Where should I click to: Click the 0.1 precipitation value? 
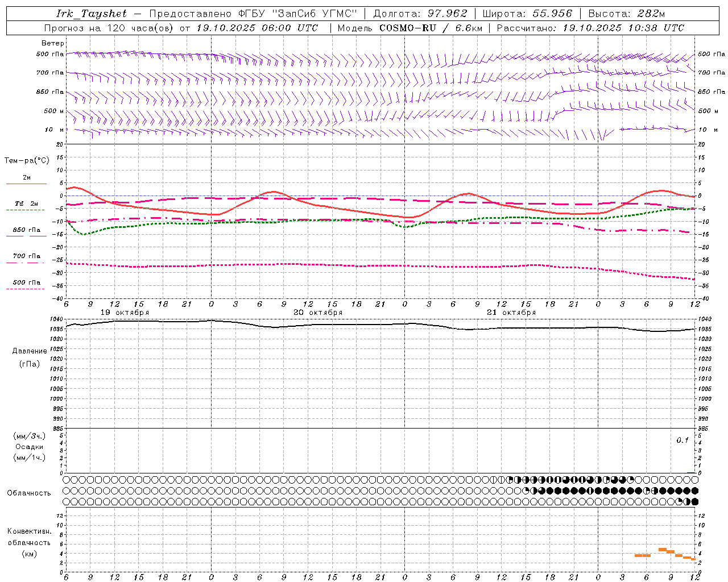click(682, 440)
